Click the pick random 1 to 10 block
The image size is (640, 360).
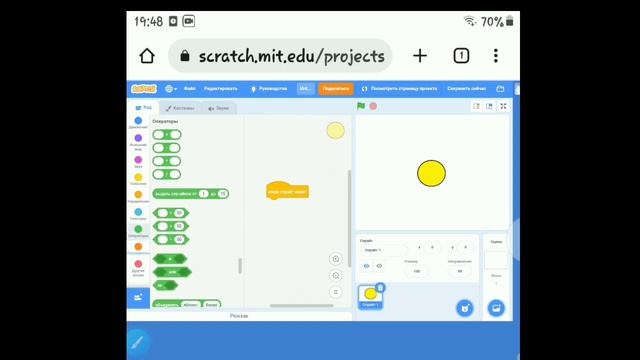pyautogui.click(x=191, y=193)
